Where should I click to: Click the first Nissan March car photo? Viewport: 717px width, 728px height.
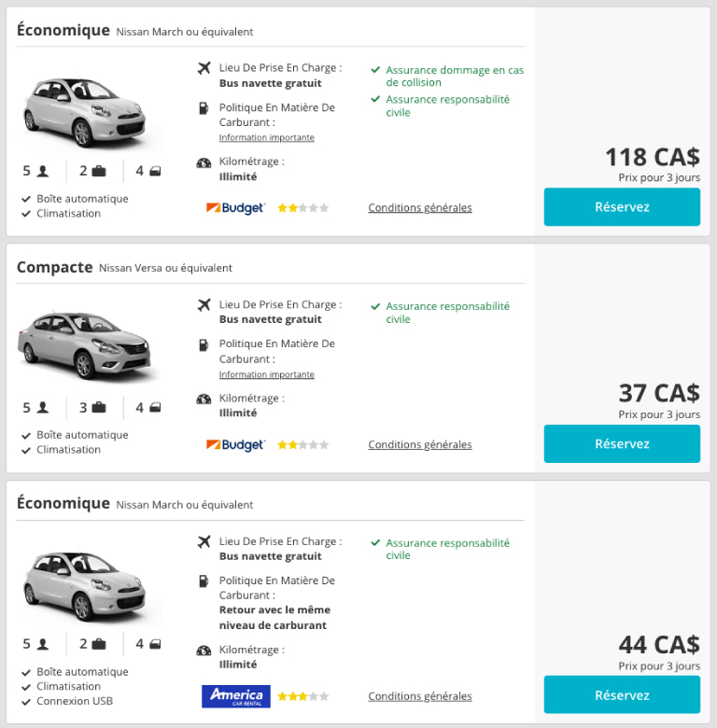(89, 112)
